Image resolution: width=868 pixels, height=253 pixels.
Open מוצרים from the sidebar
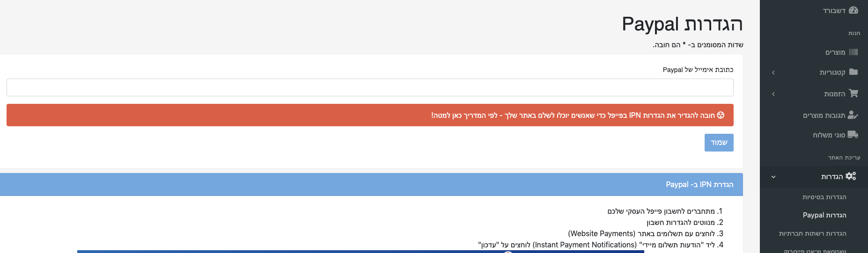[x=835, y=52]
